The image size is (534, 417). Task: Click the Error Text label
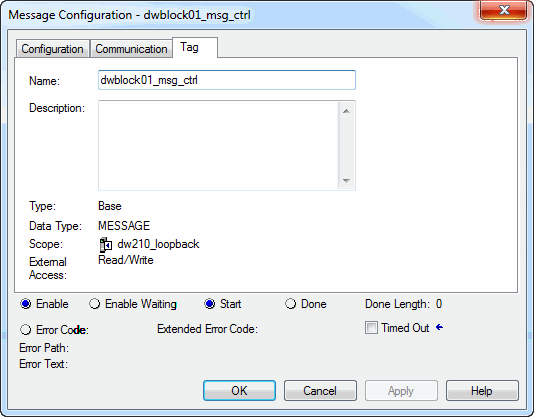tap(43, 364)
